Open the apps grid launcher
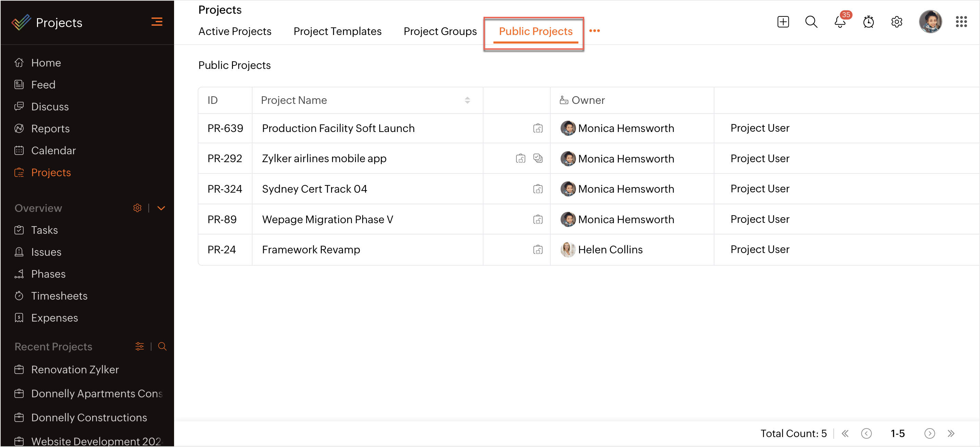The image size is (980, 447). [x=961, y=22]
